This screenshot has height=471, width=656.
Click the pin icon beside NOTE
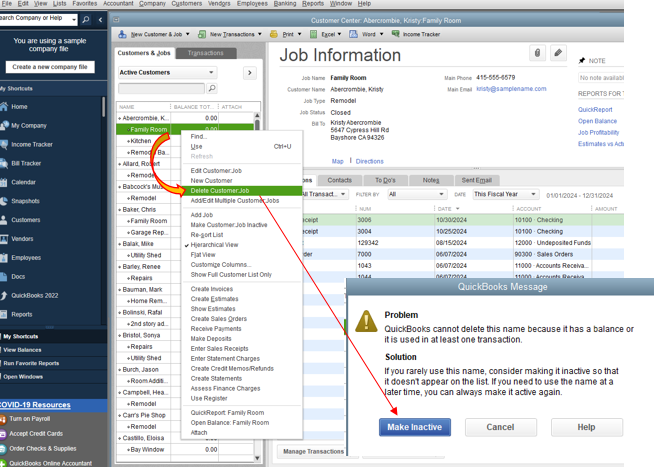(582, 61)
